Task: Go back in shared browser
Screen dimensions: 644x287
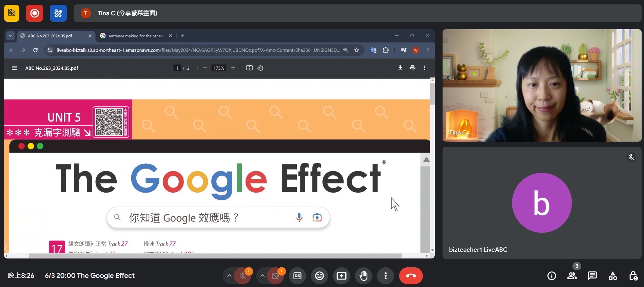Action: 11,50
